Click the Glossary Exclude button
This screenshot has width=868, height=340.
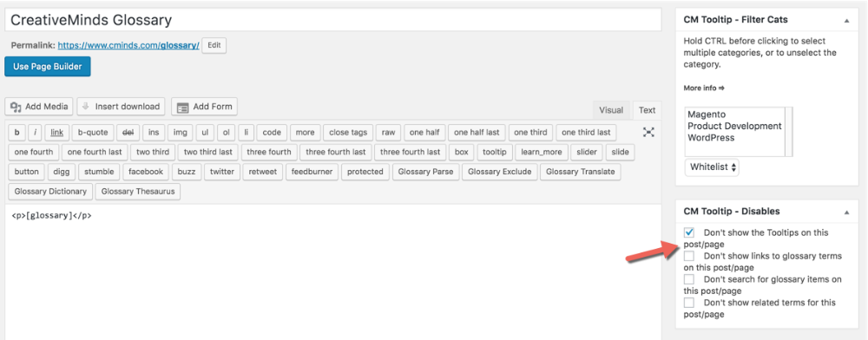499,172
